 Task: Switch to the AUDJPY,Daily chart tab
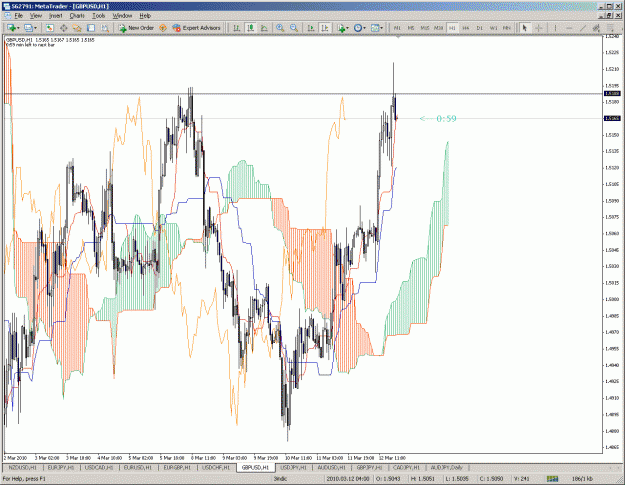tap(447, 467)
